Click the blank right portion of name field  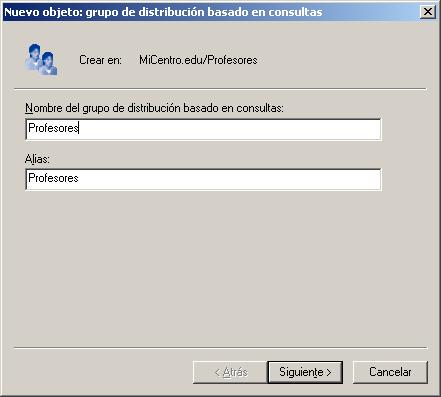point(230,129)
